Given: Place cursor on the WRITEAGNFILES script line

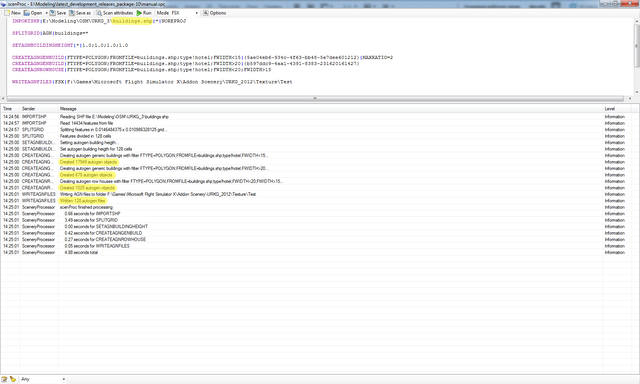Looking at the screenshot, I should [152, 82].
